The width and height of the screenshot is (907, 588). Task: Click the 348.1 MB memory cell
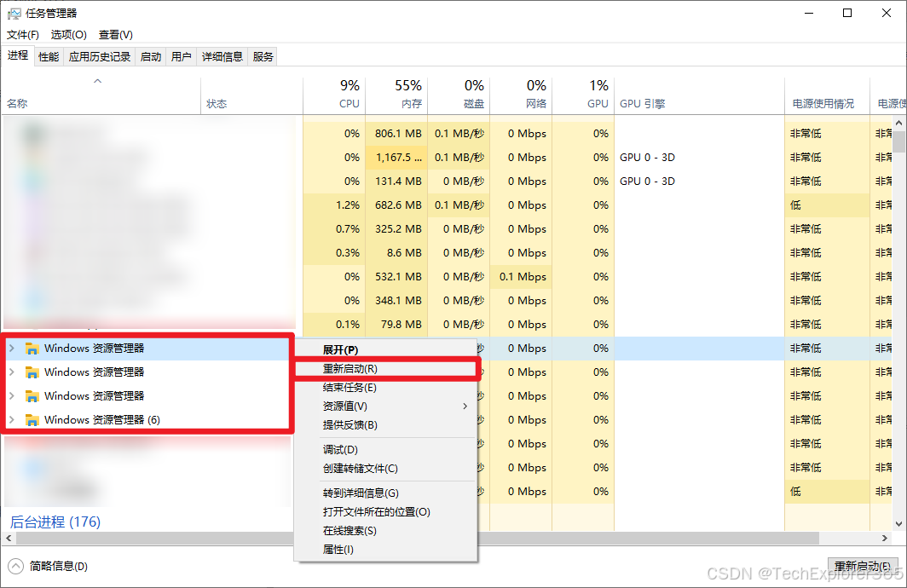(x=398, y=301)
